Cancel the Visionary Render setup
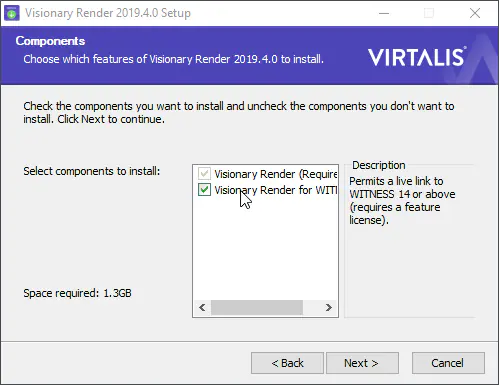The width and height of the screenshot is (499, 385). tap(448, 363)
